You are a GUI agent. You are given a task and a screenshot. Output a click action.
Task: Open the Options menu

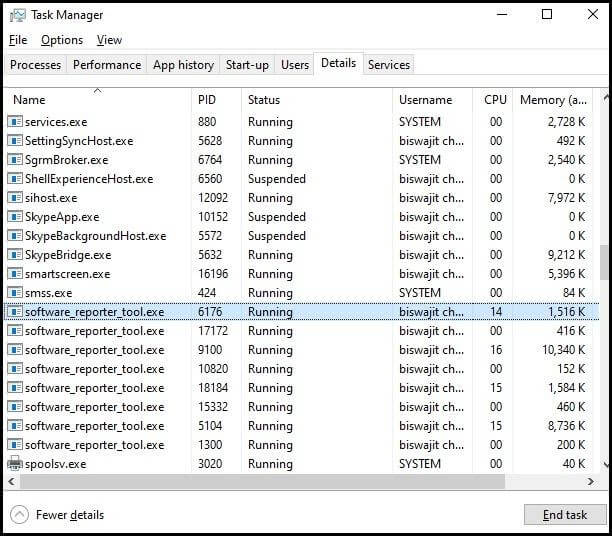[62, 40]
